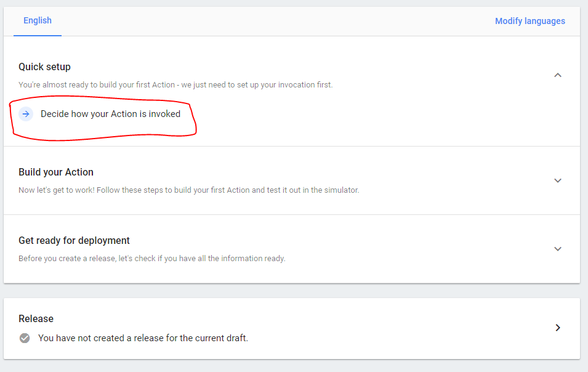Click the blue arrow invocation setup icon

(25, 113)
